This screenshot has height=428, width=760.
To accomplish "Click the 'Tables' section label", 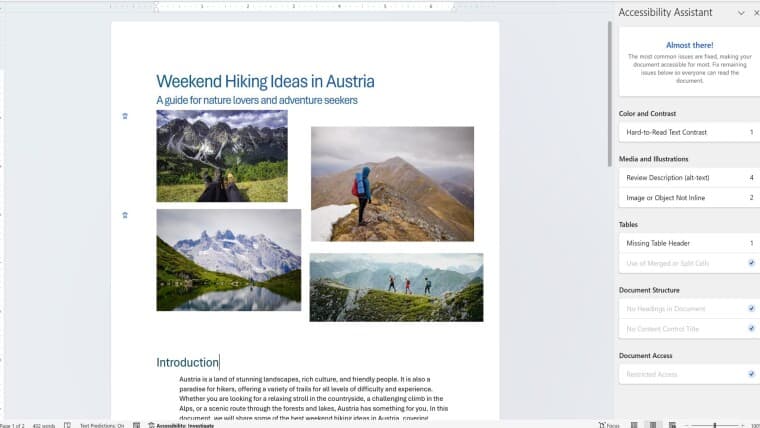I will tap(628, 224).
